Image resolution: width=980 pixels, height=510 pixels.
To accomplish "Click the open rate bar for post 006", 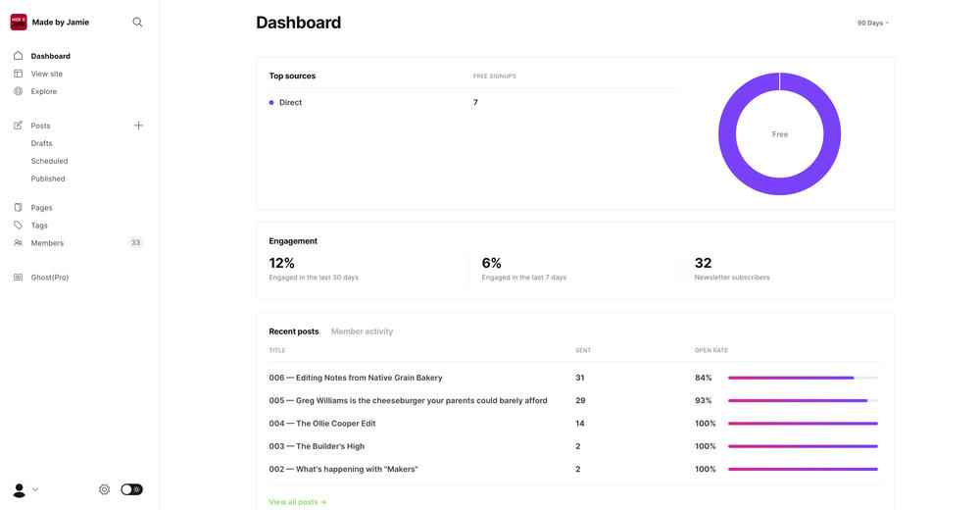I will pyautogui.click(x=803, y=378).
